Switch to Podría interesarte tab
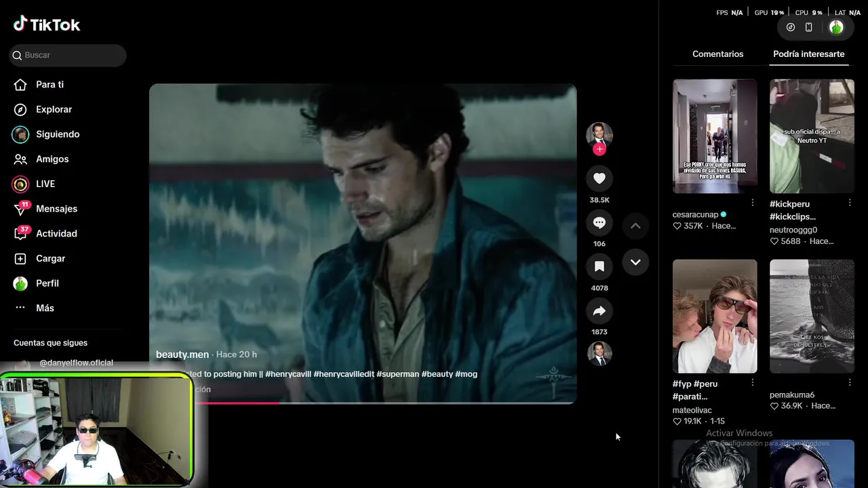868x488 pixels. (809, 54)
